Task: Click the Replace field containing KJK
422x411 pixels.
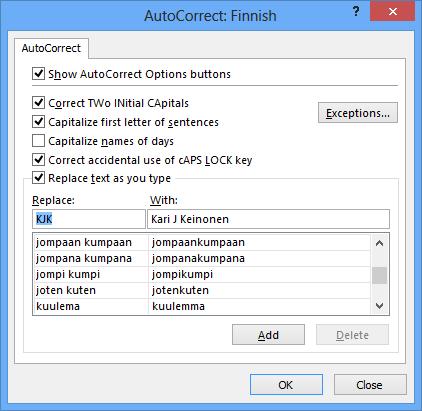Action: (x=89, y=219)
